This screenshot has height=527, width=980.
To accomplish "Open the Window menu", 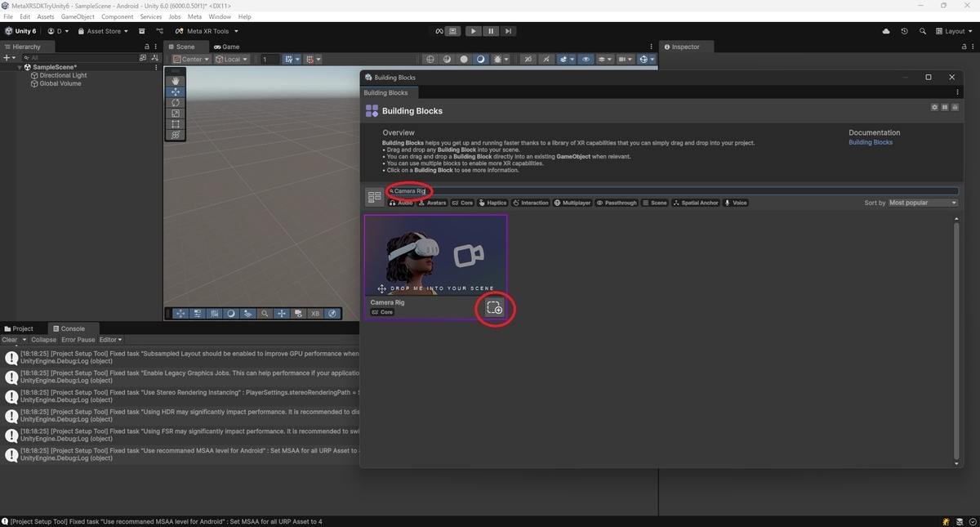I will [220, 16].
